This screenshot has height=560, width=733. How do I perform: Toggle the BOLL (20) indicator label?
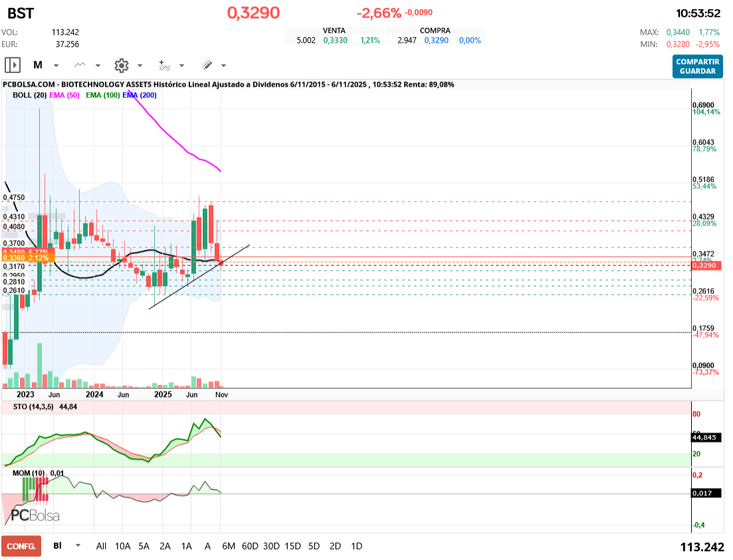coord(29,95)
